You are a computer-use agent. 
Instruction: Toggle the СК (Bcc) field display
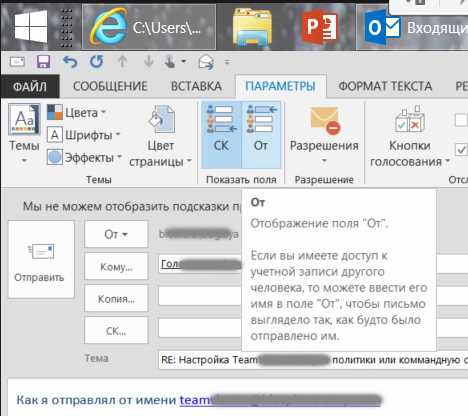coord(221,135)
